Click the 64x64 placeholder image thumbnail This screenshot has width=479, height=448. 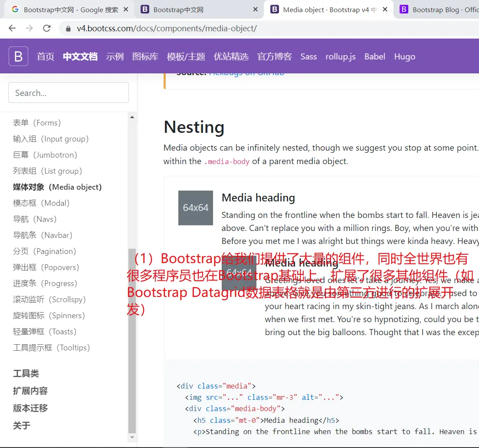coord(195,208)
